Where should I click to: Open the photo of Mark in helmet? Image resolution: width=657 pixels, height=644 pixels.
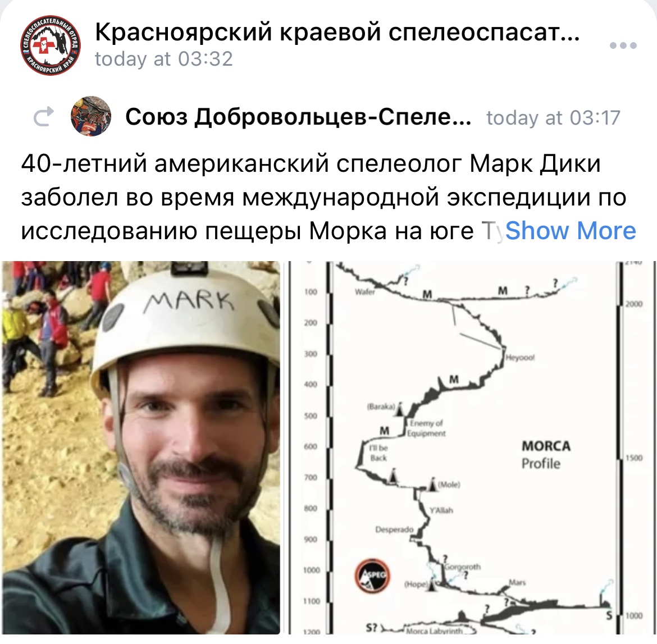141,447
